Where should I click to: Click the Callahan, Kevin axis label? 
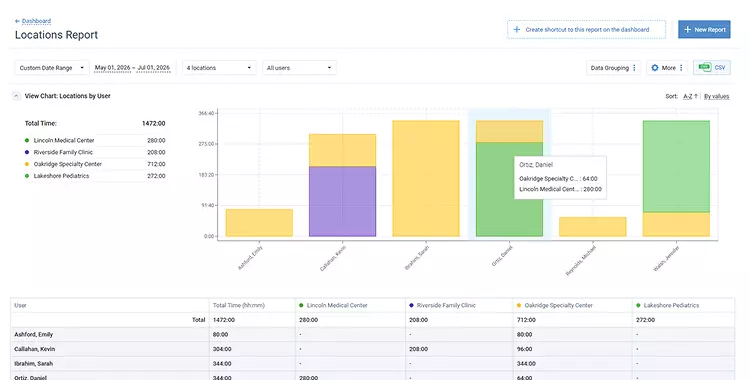[x=333, y=258]
